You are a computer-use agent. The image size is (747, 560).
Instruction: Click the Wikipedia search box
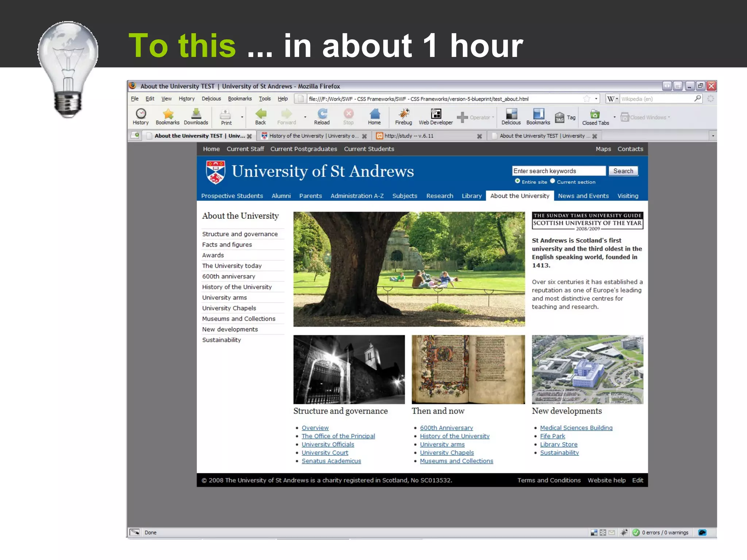657,99
